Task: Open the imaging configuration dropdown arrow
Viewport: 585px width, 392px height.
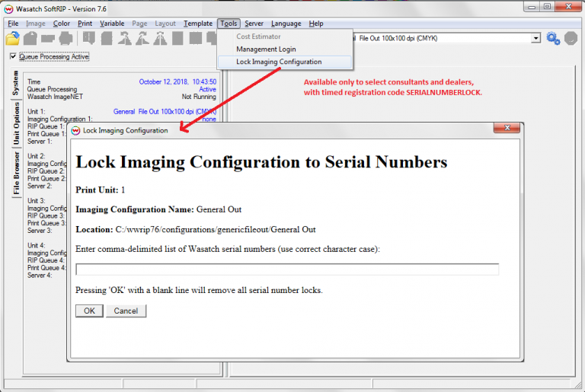Action: pyautogui.click(x=535, y=38)
